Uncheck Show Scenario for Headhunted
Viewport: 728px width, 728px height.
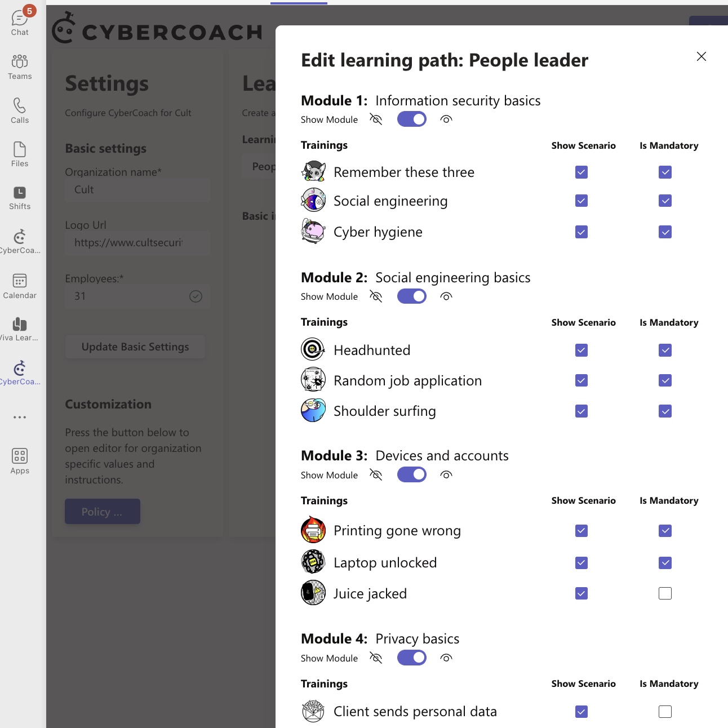coord(581,350)
